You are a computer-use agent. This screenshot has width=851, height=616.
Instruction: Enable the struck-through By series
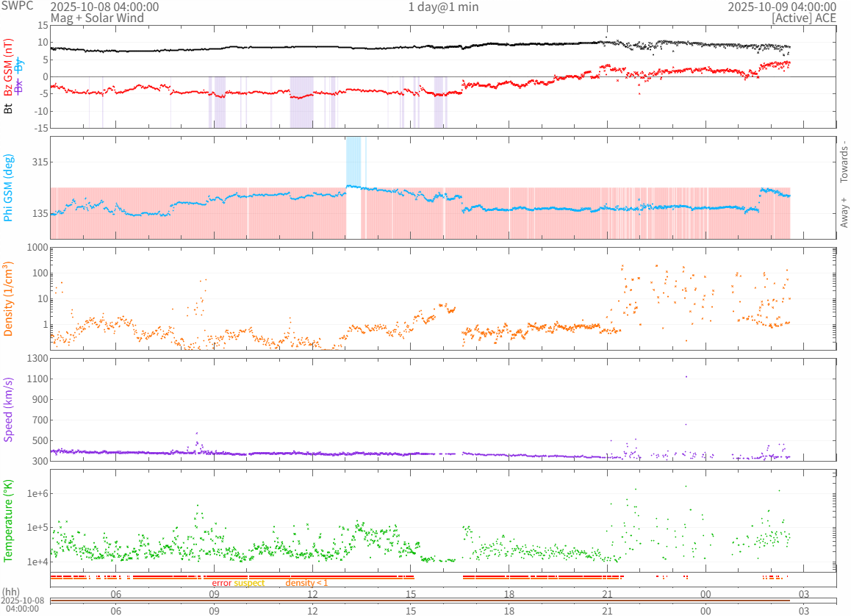(x=20, y=66)
